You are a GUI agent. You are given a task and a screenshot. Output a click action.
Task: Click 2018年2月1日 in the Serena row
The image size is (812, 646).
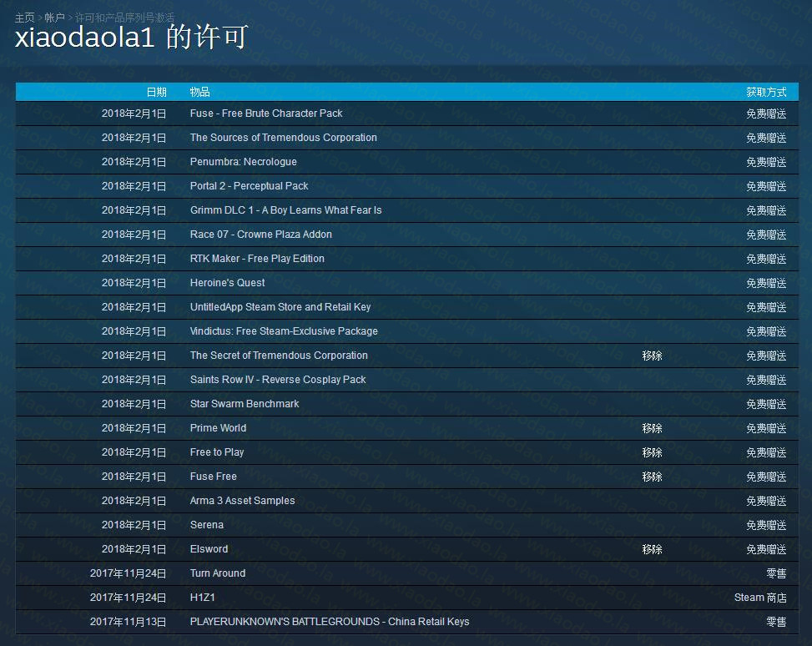point(134,525)
